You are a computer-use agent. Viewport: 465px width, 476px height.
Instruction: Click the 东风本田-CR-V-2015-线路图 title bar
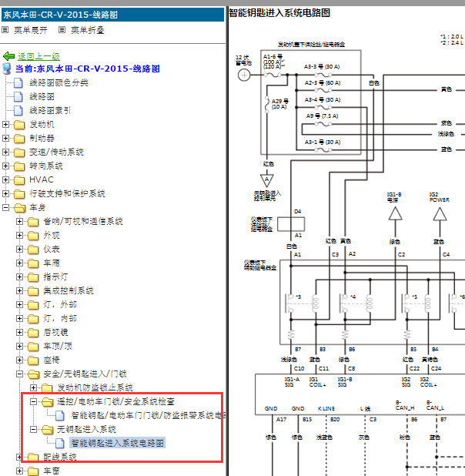pos(112,15)
